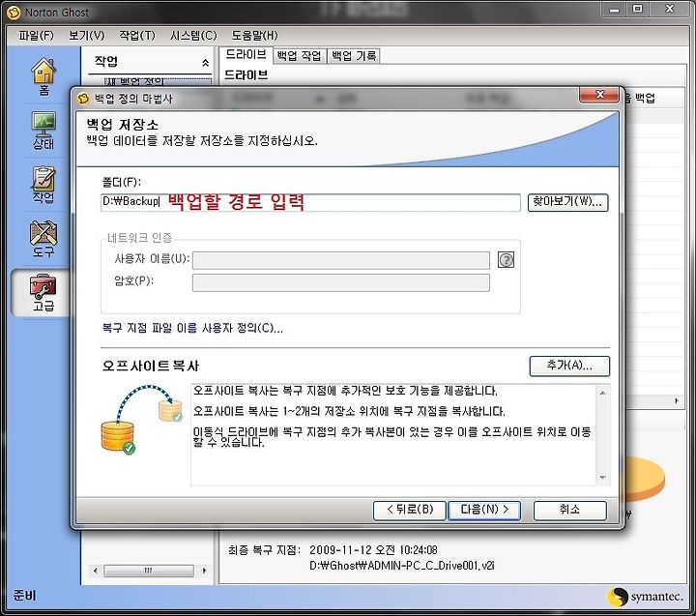Image resolution: width=696 pixels, height=616 pixels.
Task: Open 복구 지점 파일 이름 사용자 정의(C)... link
Action: click(192, 328)
